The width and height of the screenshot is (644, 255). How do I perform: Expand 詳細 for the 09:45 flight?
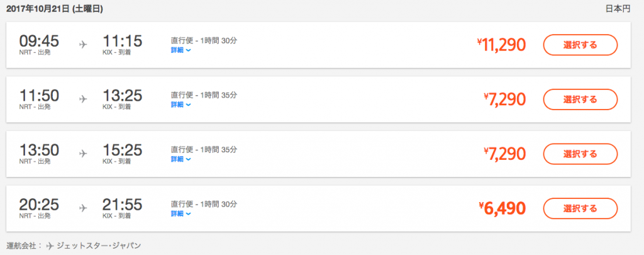pyautogui.click(x=180, y=50)
